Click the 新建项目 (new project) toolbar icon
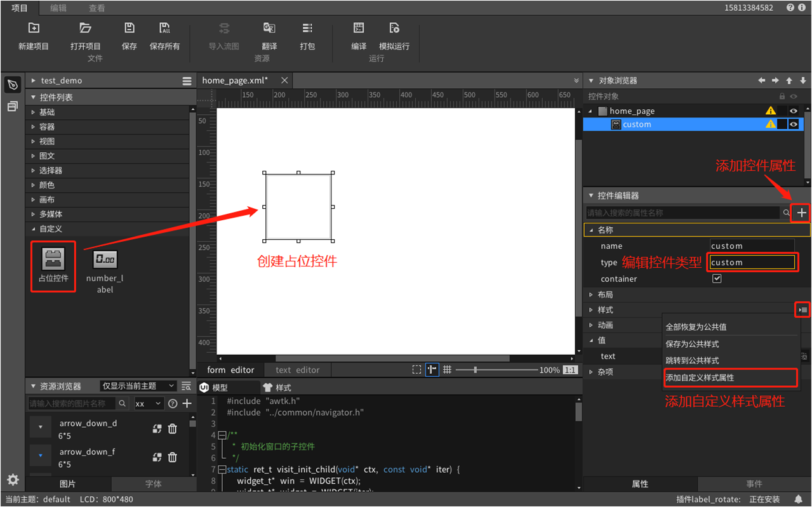This screenshot has width=812, height=507. point(34,28)
